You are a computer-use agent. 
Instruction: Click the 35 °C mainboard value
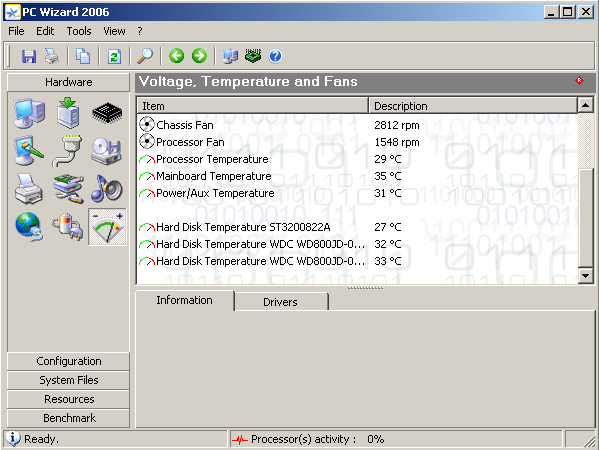click(x=388, y=176)
